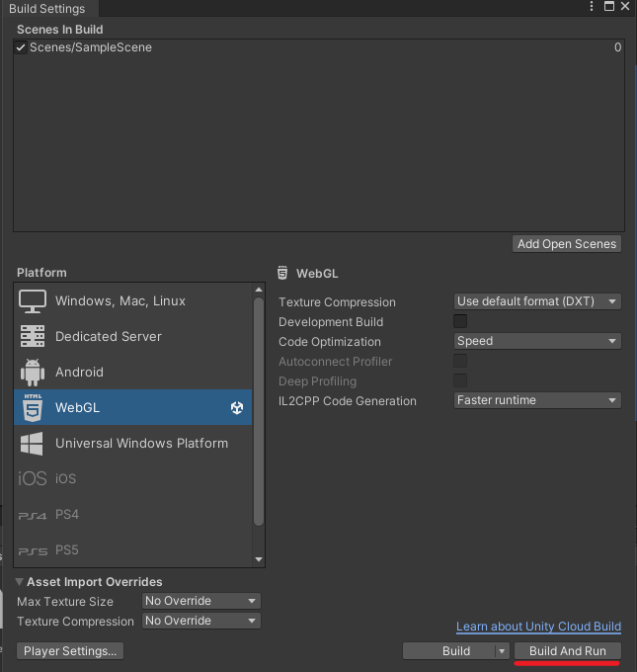Open Asset Import Texture Compression override dropdown
This screenshot has width=637, height=672.
pos(200,621)
